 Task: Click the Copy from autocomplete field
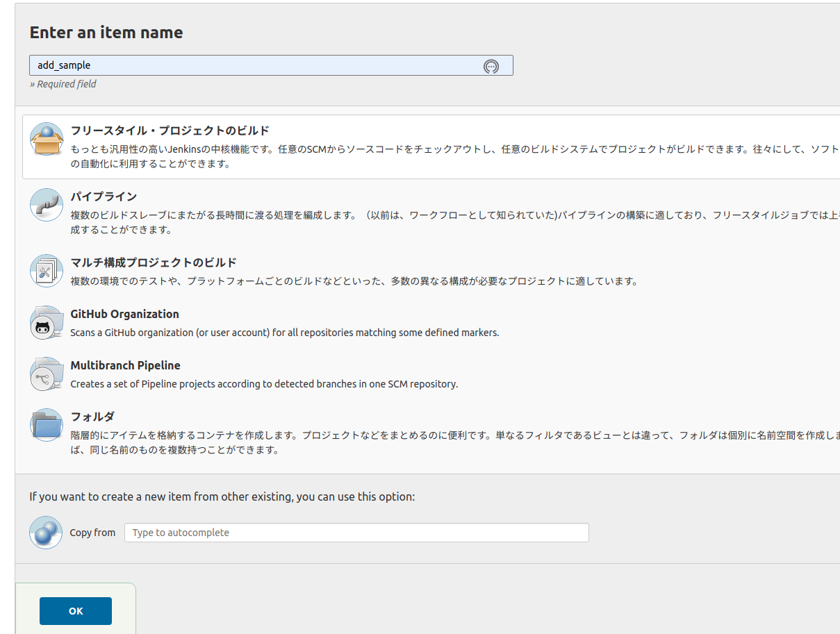click(x=356, y=533)
